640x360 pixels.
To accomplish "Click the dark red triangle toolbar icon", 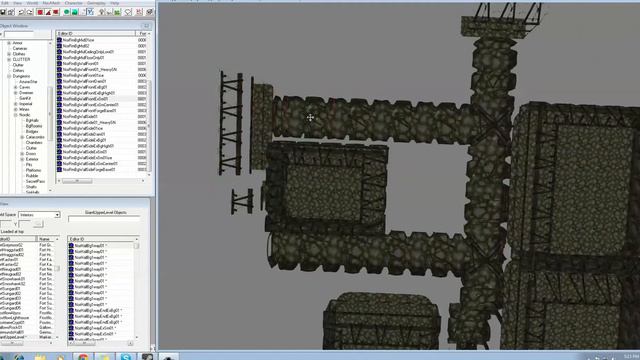I will click(48, 12).
